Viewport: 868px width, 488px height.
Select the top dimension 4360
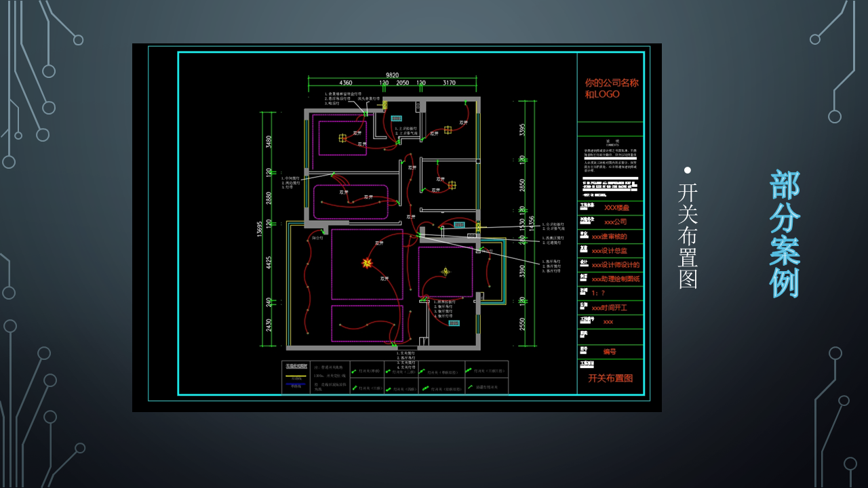coord(346,83)
